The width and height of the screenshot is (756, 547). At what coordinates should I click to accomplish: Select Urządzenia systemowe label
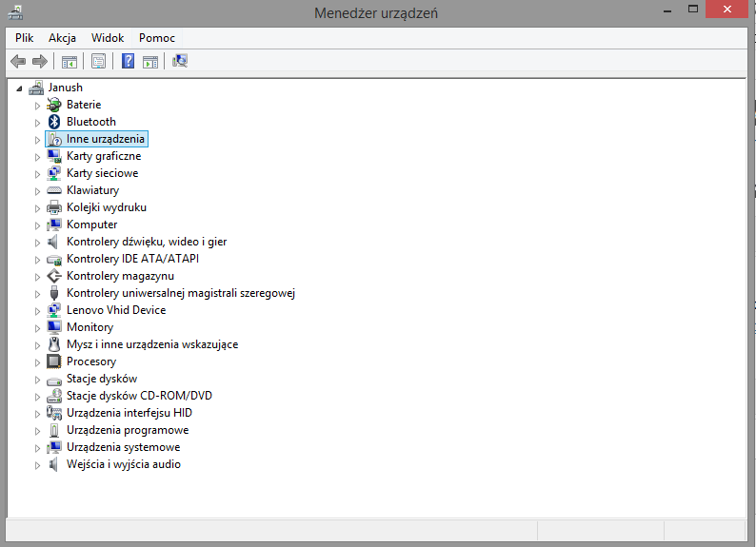coord(124,447)
